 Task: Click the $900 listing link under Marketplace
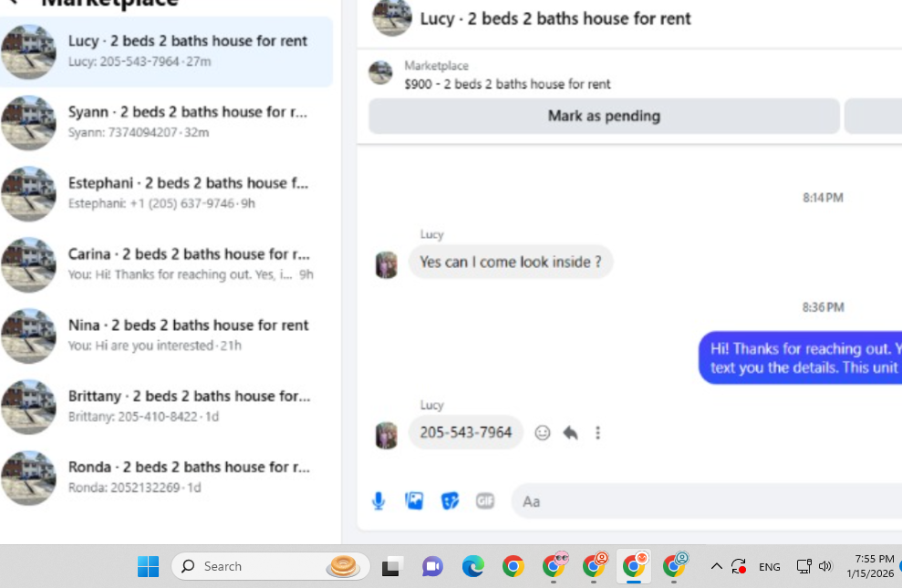(507, 85)
